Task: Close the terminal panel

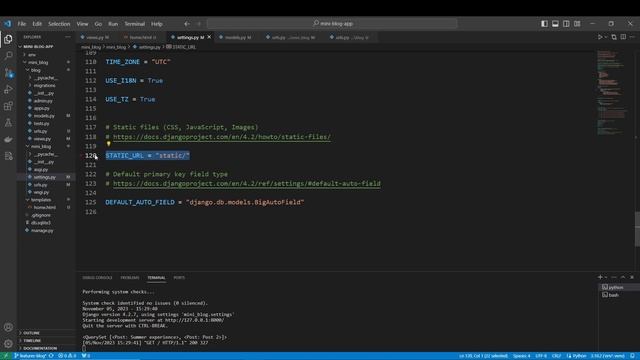Action: 632,277
